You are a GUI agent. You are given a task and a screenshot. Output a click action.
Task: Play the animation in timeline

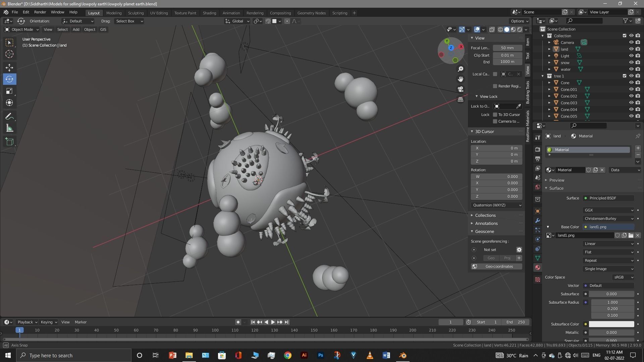[273, 322]
